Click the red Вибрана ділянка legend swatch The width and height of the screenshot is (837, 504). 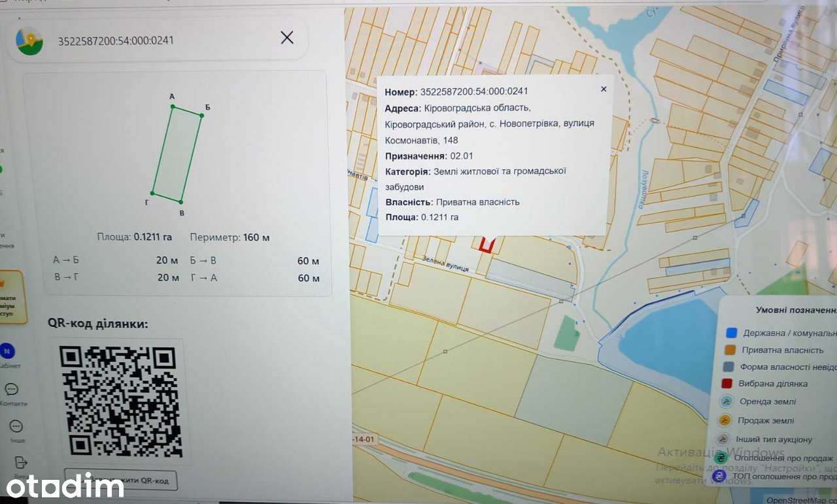point(727,384)
